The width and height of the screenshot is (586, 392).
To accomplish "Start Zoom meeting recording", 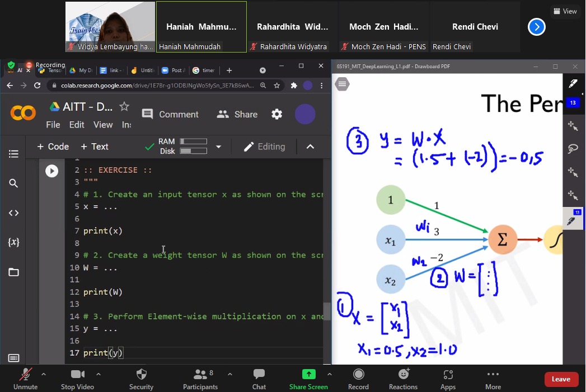I will (x=358, y=379).
